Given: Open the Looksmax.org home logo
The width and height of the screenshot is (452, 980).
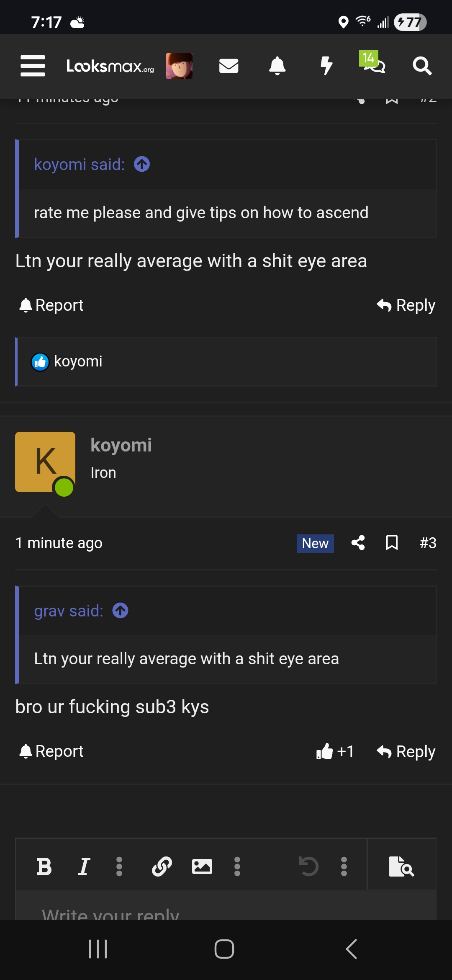Looking at the screenshot, I should click(x=110, y=66).
